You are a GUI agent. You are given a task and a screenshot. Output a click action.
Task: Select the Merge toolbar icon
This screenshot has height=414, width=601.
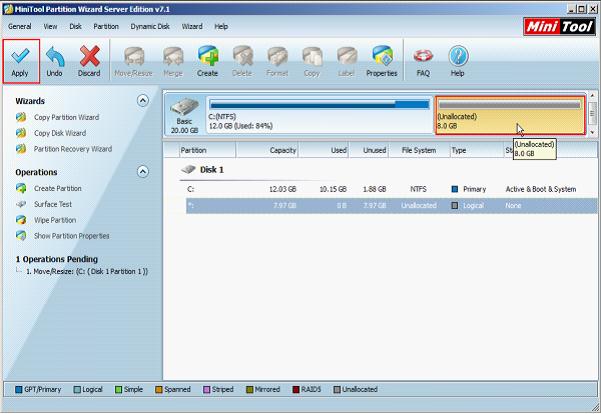tap(173, 56)
